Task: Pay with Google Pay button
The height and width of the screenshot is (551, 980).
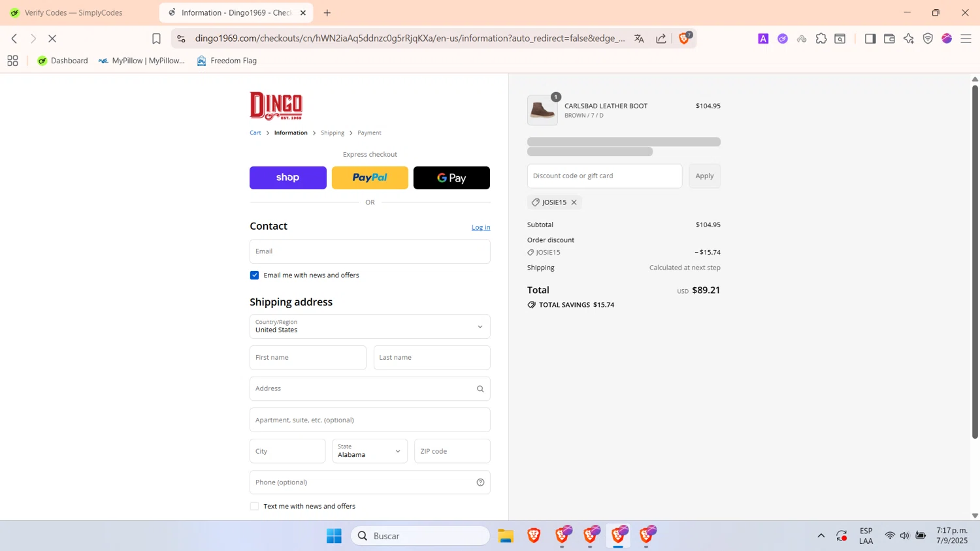Action: (451, 178)
